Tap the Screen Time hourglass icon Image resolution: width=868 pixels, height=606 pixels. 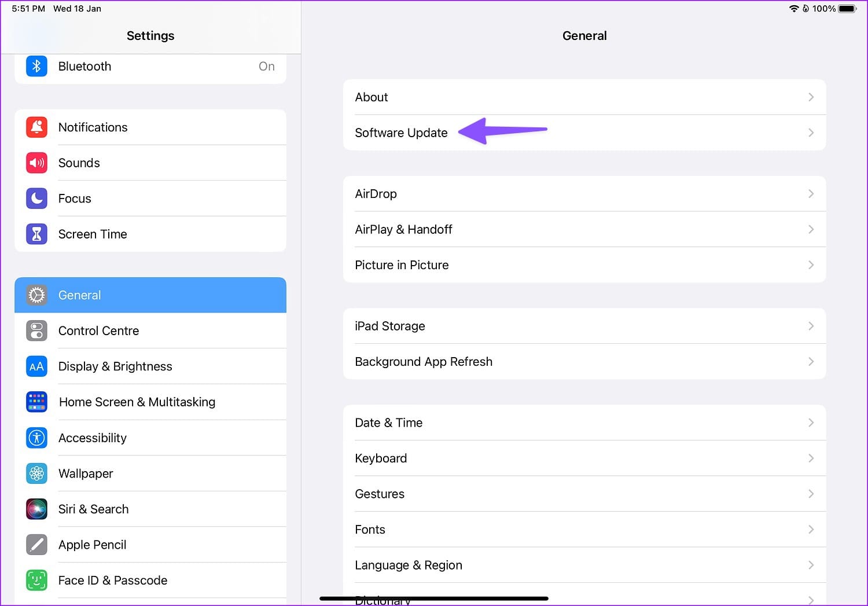pyautogui.click(x=36, y=234)
